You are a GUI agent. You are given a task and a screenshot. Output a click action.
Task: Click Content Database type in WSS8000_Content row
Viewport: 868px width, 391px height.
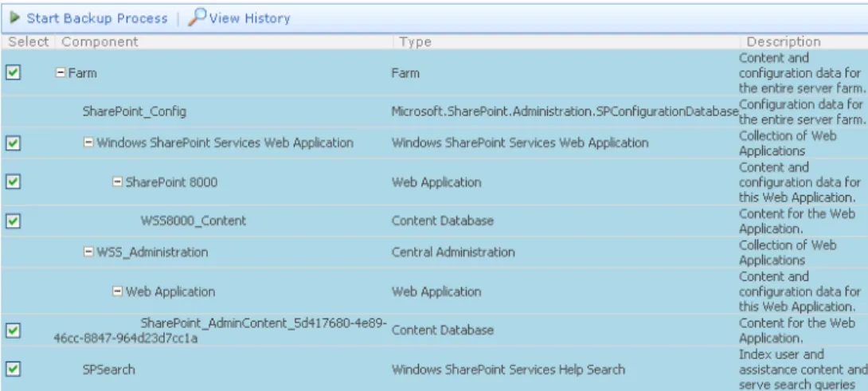(442, 221)
